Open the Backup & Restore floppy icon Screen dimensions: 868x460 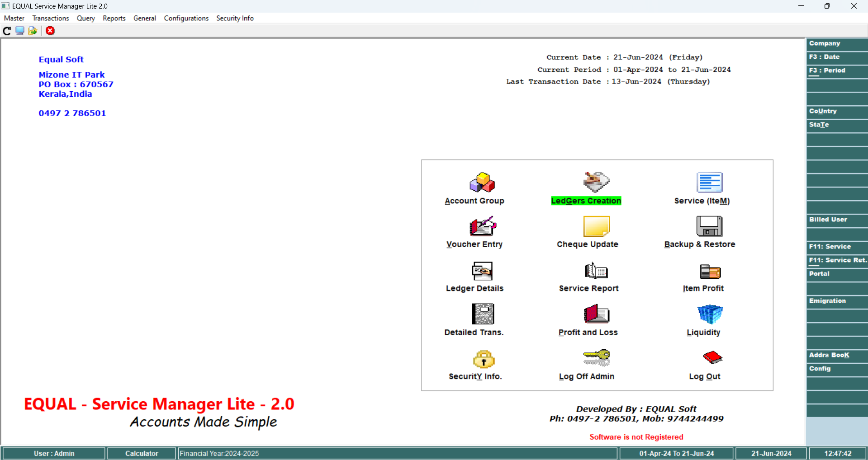point(709,226)
